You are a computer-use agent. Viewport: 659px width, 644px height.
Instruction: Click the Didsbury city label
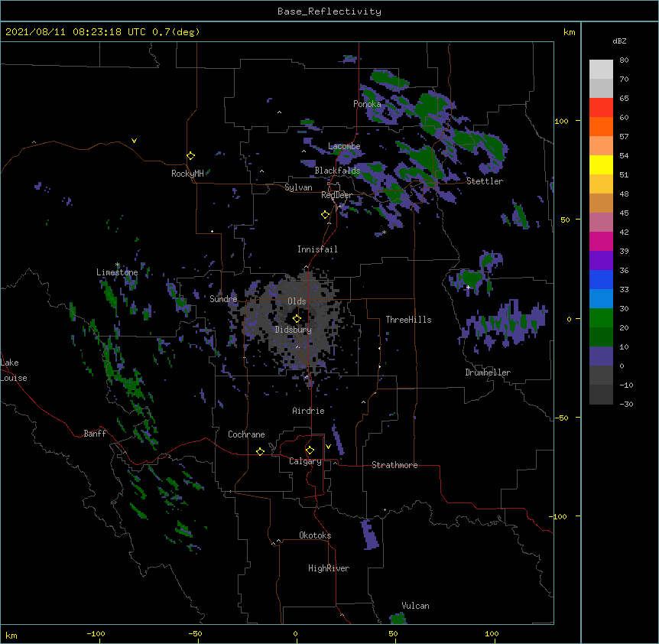tap(294, 330)
